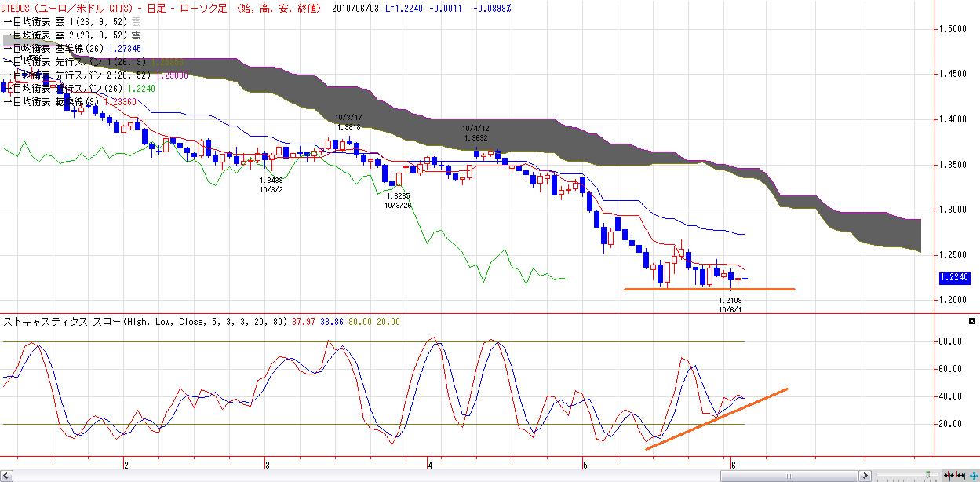Click the 一目均衡表 雲 2(26, 9, 52) legend entry
The height and width of the screenshot is (482, 980).
click(x=72, y=35)
